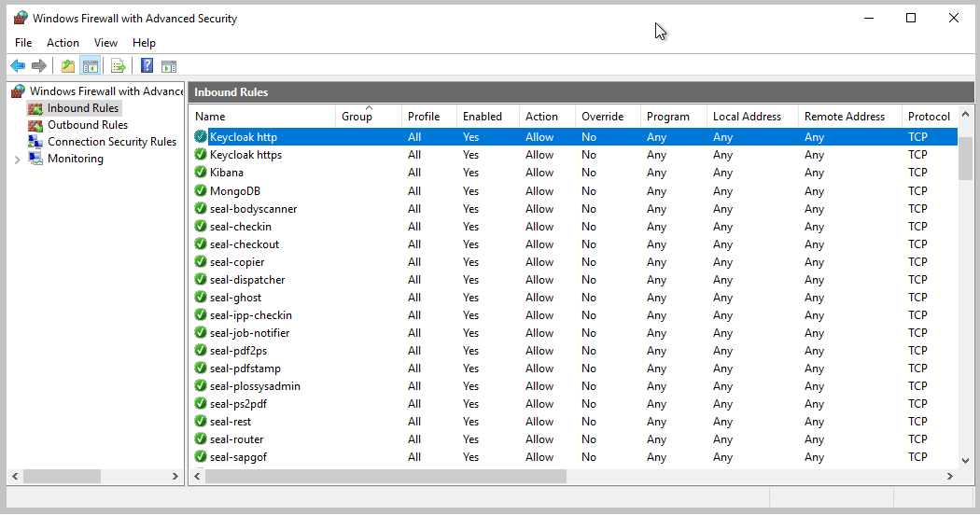Select the seal-sapgof rule name
980x515 pixels.
coord(238,457)
